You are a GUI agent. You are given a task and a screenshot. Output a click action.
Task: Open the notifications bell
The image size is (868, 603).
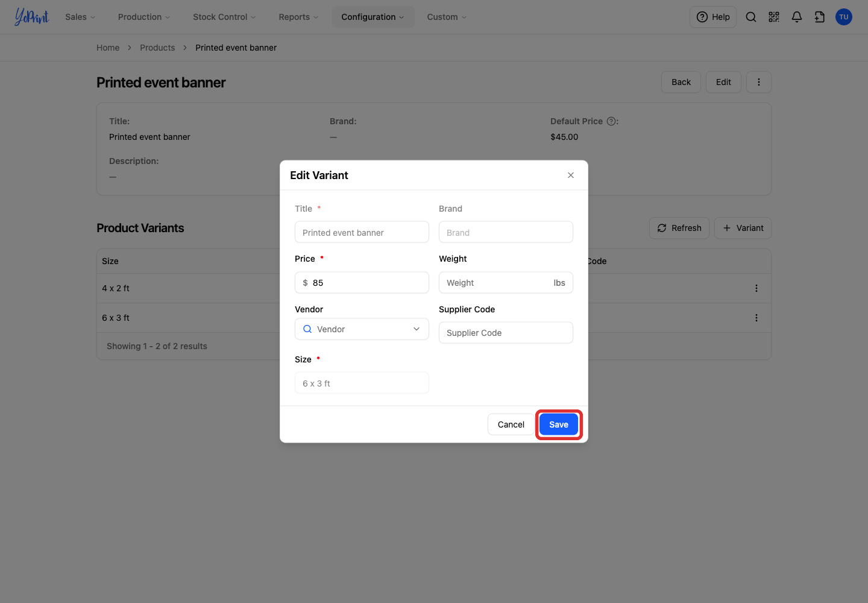pos(797,17)
